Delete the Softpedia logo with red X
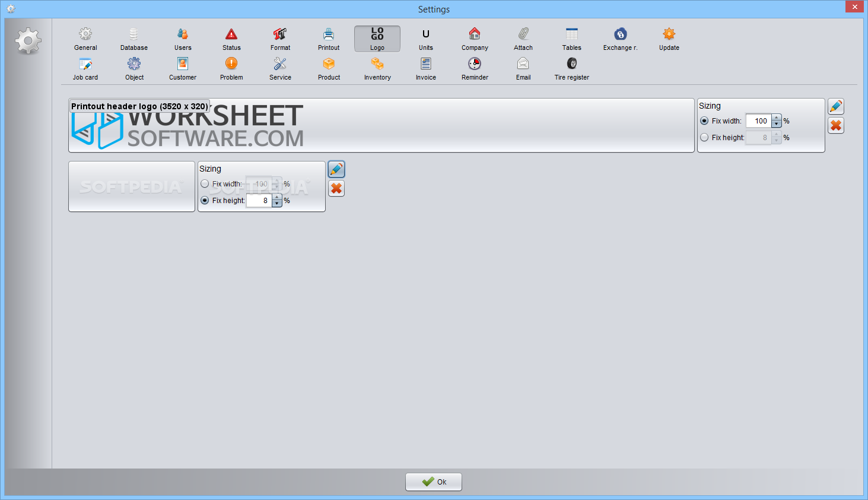Viewport: 868px width, 500px height. [336, 188]
